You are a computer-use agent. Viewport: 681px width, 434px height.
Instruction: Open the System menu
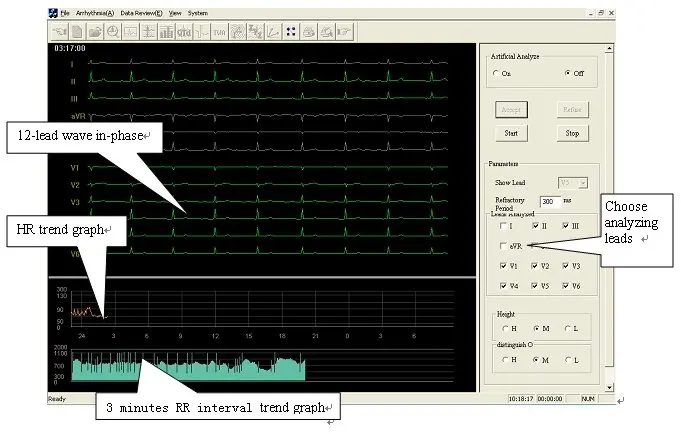pyautogui.click(x=198, y=13)
